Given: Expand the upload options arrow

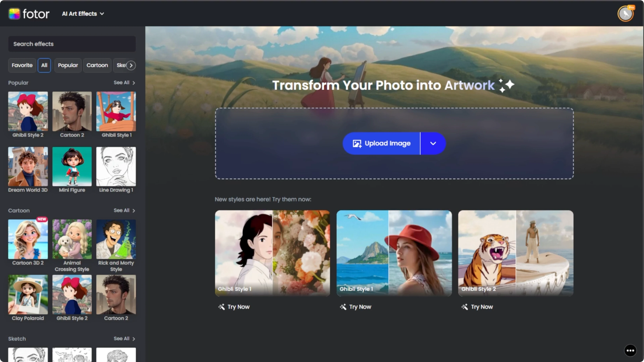Looking at the screenshot, I should click(433, 143).
